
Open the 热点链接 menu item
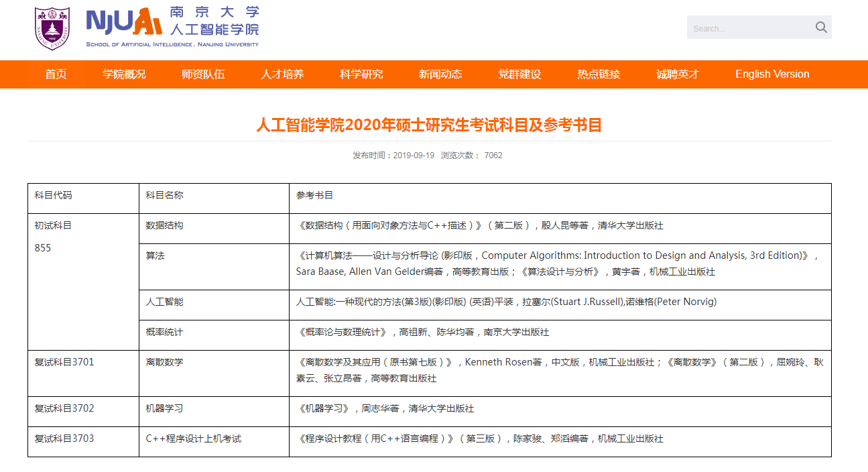click(599, 74)
